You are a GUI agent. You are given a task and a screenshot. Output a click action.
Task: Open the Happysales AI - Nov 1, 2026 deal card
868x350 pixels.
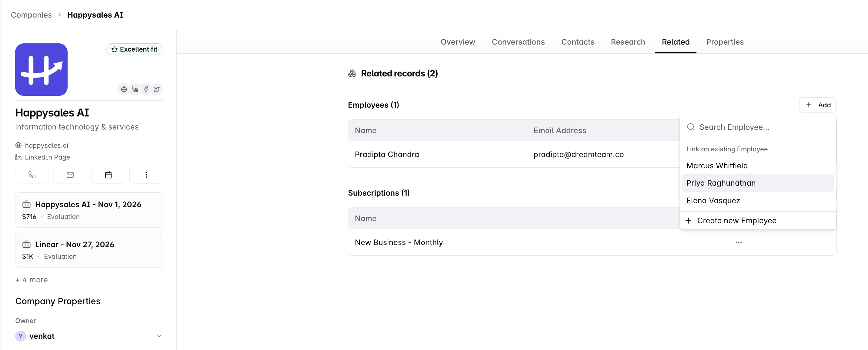click(89, 210)
